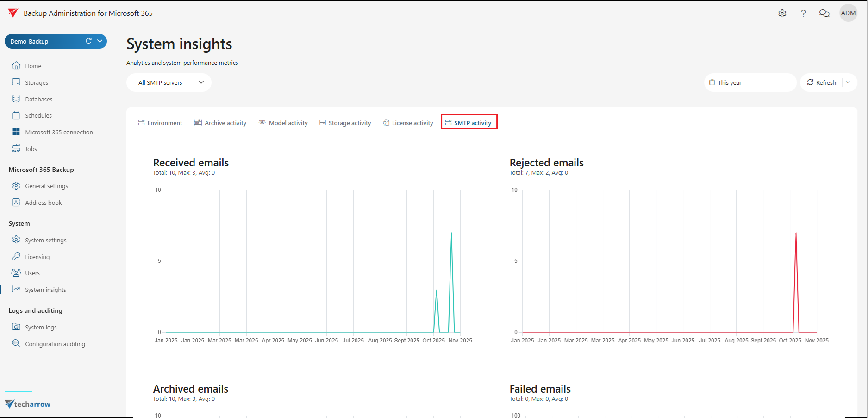Click the techarrow logo link
The image size is (868, 418).
click(x=28, y=404)
